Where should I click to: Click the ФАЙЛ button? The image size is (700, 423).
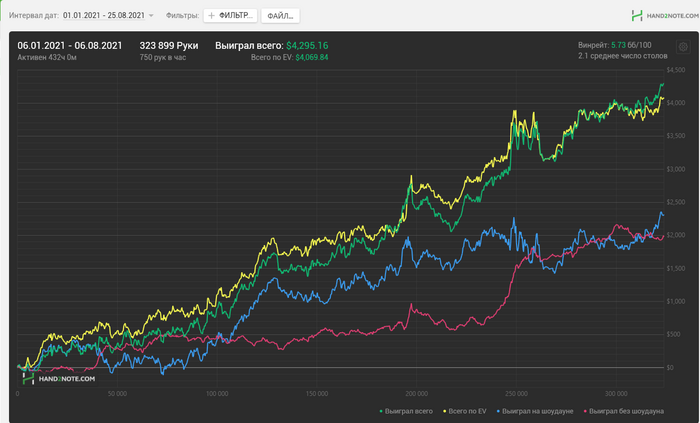coord(280,16)
